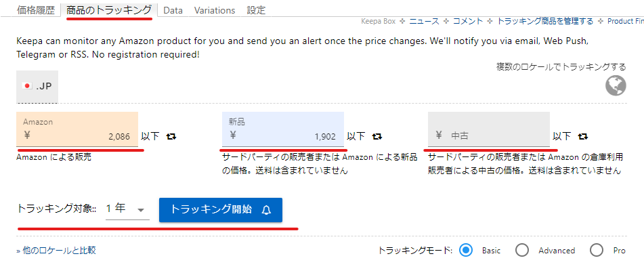
Task: Switch to the 価格履歴 tab
Action: point(36,10)
